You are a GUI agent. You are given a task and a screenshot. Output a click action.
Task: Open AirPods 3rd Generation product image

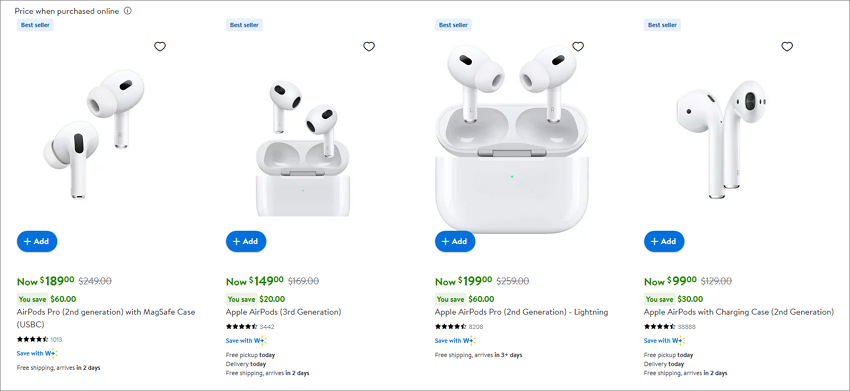302,148
